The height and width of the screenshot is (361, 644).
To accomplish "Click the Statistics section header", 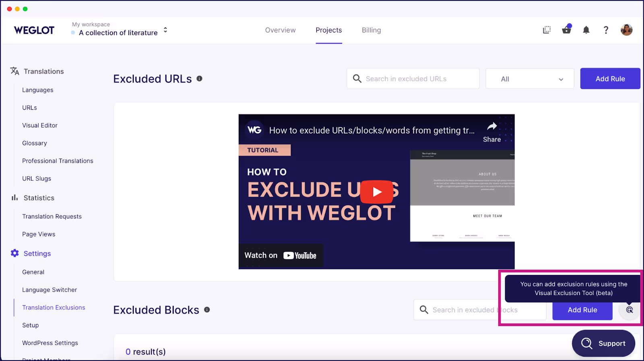I will (x=39, y=198).
